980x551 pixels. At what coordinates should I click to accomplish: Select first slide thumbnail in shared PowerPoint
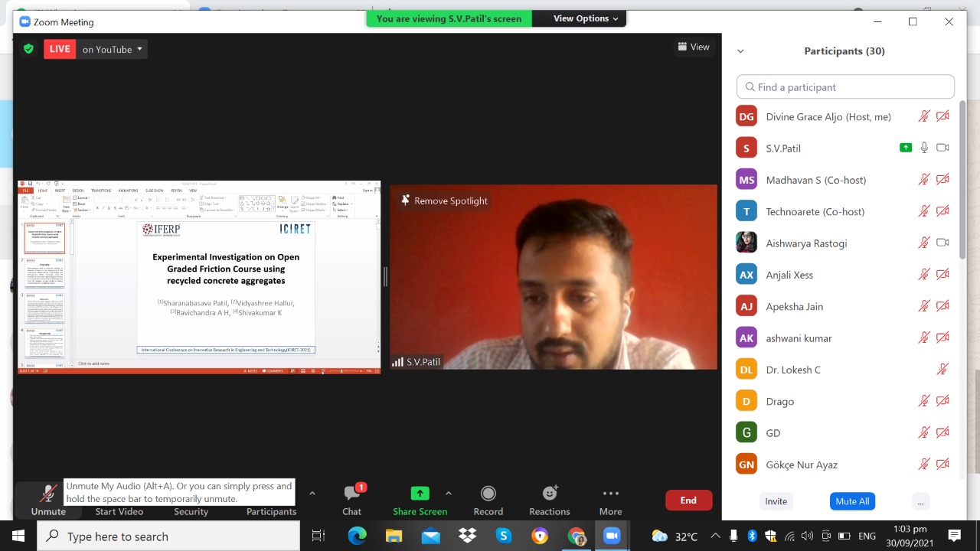coord(45,239)
